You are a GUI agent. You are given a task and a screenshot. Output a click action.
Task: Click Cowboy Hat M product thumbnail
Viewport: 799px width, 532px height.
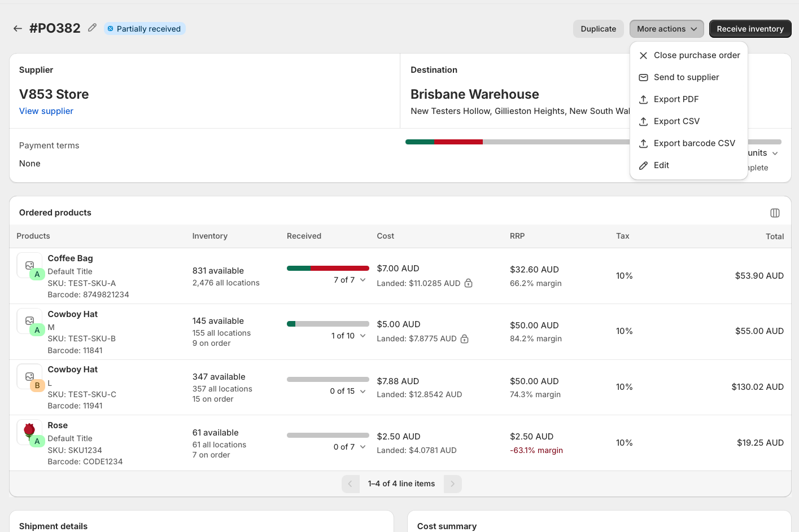tap(29, 321)
